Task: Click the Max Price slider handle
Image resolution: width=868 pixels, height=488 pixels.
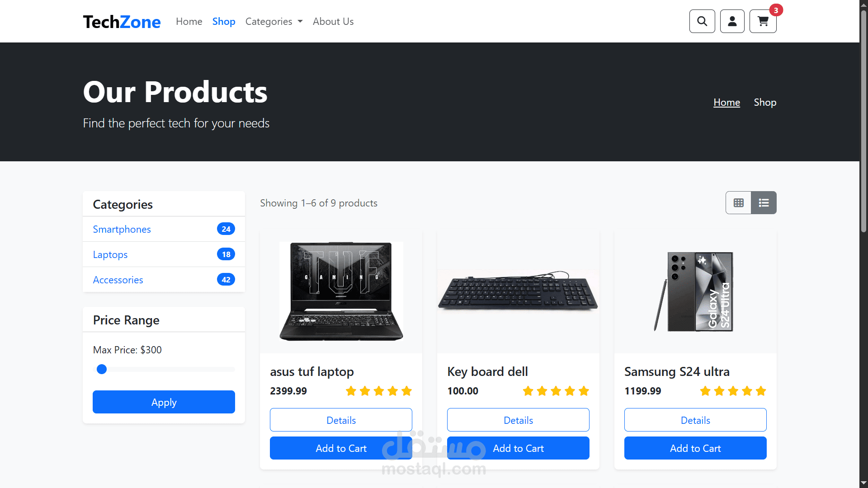Action: 102,369
